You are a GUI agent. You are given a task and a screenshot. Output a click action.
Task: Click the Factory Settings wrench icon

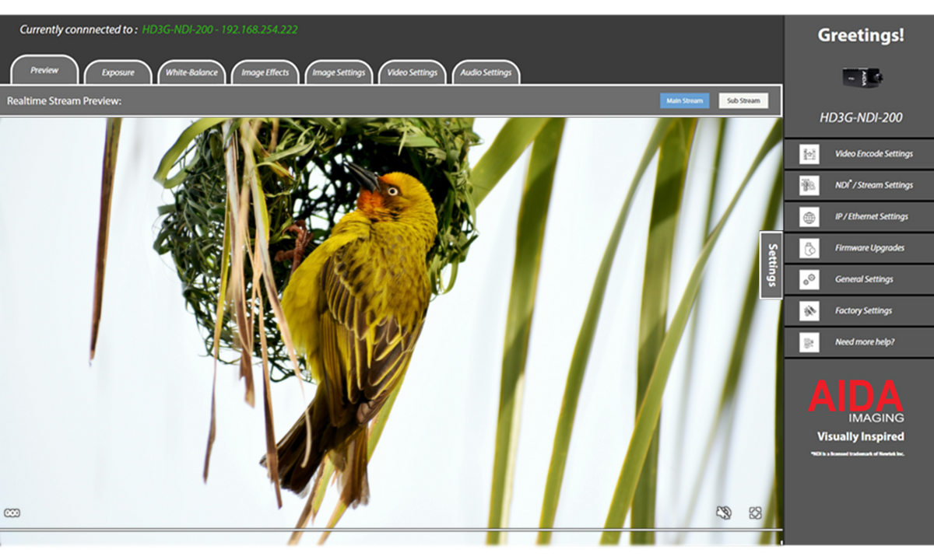click(809, 311)
